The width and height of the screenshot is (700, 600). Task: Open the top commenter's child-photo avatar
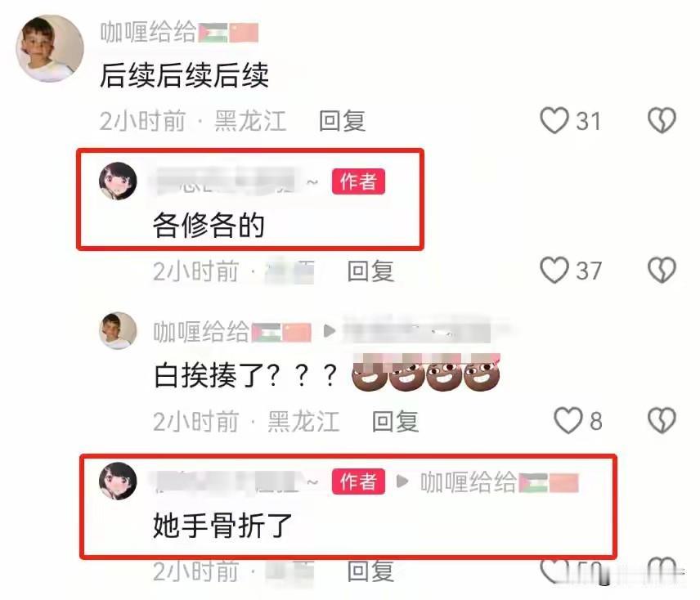pos(50,48)
